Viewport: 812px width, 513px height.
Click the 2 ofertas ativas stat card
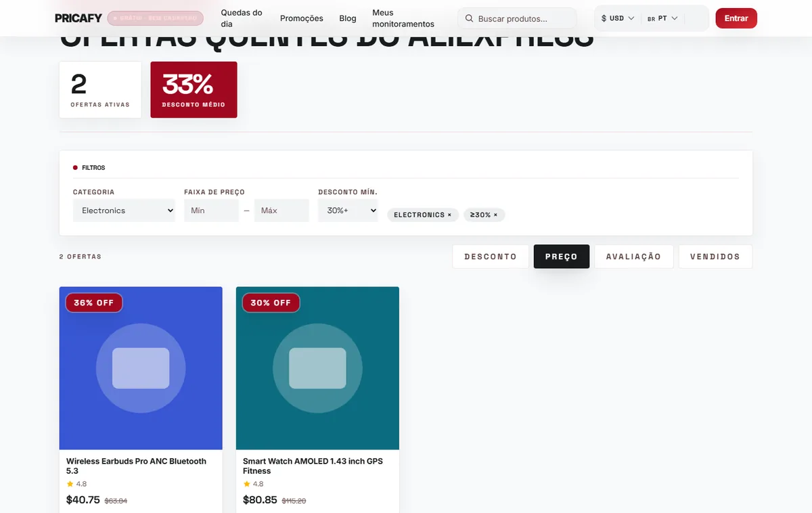(100, 89)
